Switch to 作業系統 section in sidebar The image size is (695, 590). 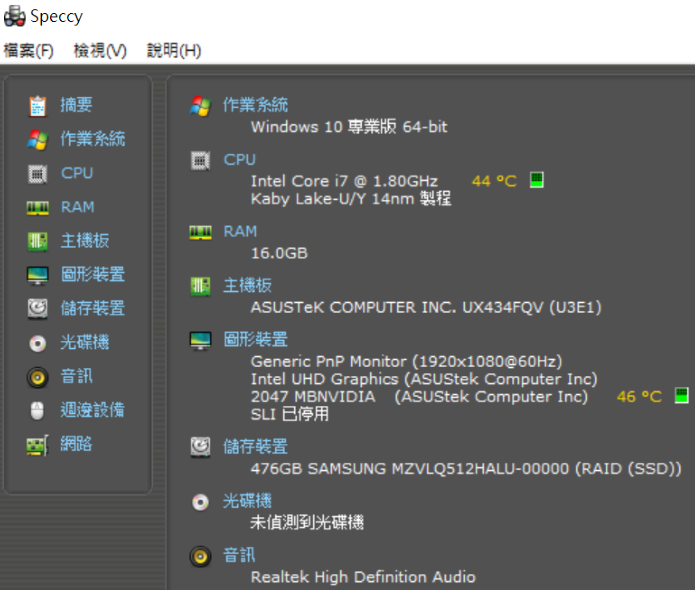tap(93, 139)
